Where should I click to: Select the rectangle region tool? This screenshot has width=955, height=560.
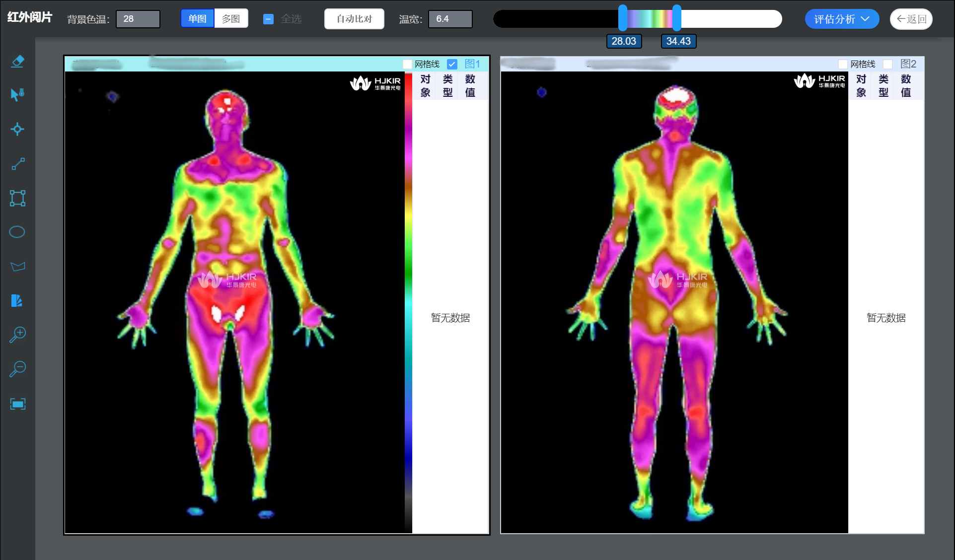click(x=17, y=198)
